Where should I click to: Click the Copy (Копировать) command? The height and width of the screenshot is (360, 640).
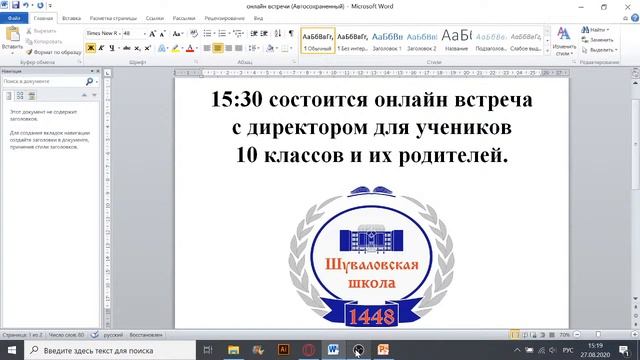pyautogui.click(x=44, y=42)
